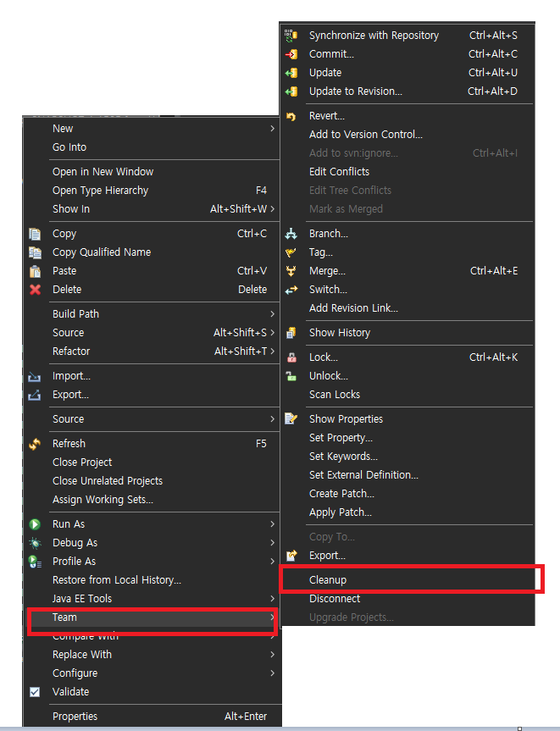Image resolution: width=560 pixels, height=731 pixels.
Task: Click the Profile As icon
Action: tap(36, 562)
